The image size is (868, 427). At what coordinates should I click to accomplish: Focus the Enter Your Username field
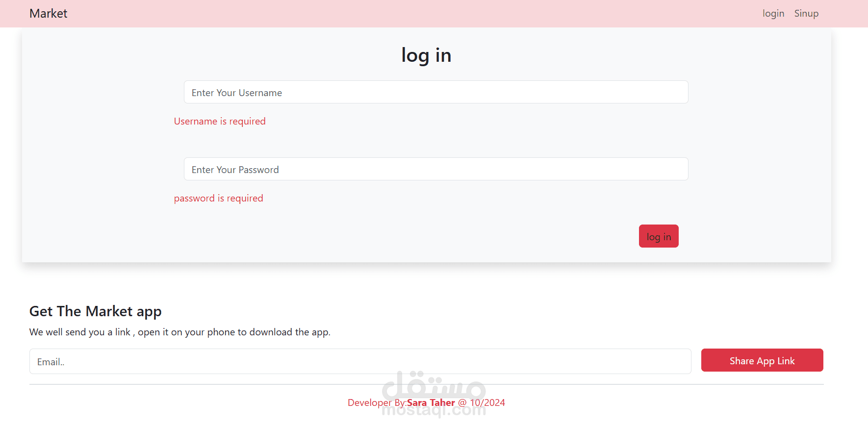point(436,92)
